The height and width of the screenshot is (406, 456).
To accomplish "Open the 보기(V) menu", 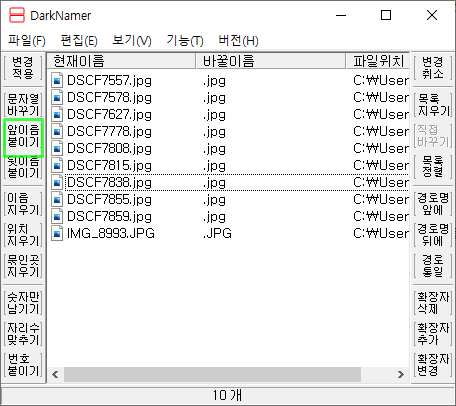I will 132,41.
